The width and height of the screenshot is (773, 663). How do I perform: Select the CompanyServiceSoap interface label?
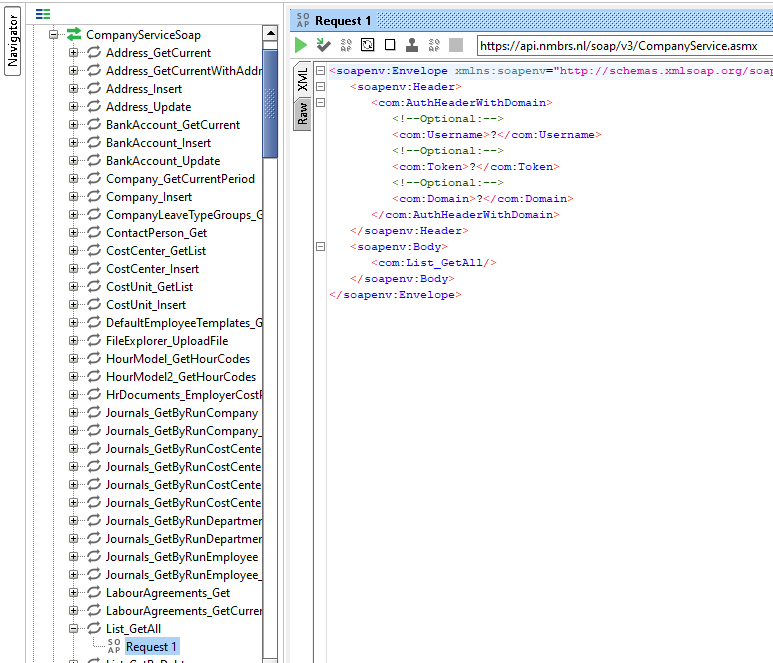pyautogui.click(x=143, y=35)
